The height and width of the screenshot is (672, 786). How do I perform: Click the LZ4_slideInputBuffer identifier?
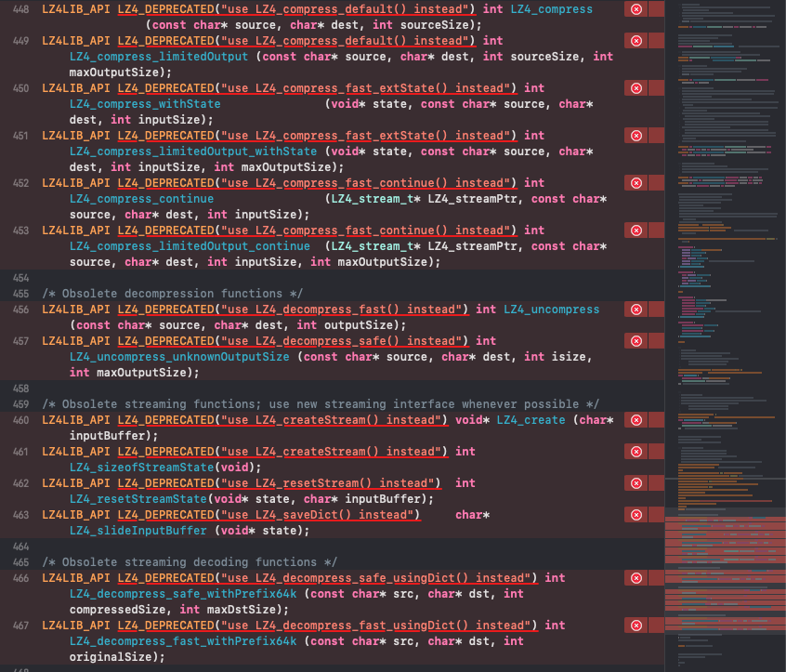pyautogui.click(x=138, y=531)
